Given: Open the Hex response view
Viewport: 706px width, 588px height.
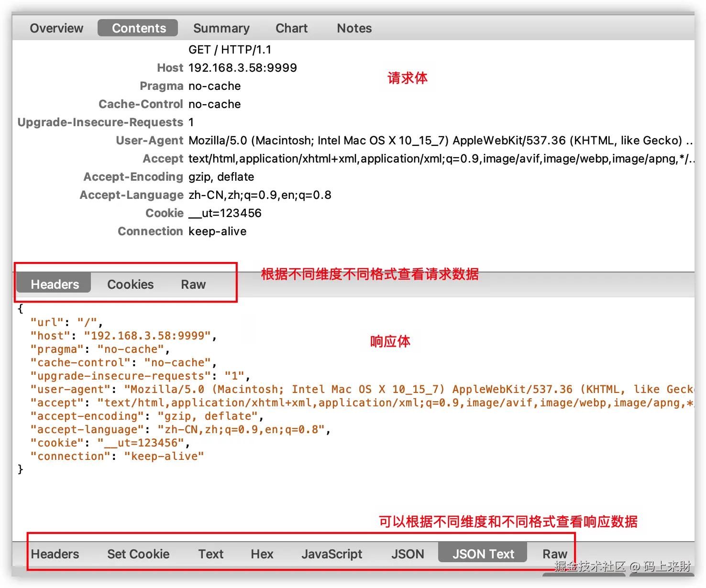Looking at the screenshot, I should point(262,554).
